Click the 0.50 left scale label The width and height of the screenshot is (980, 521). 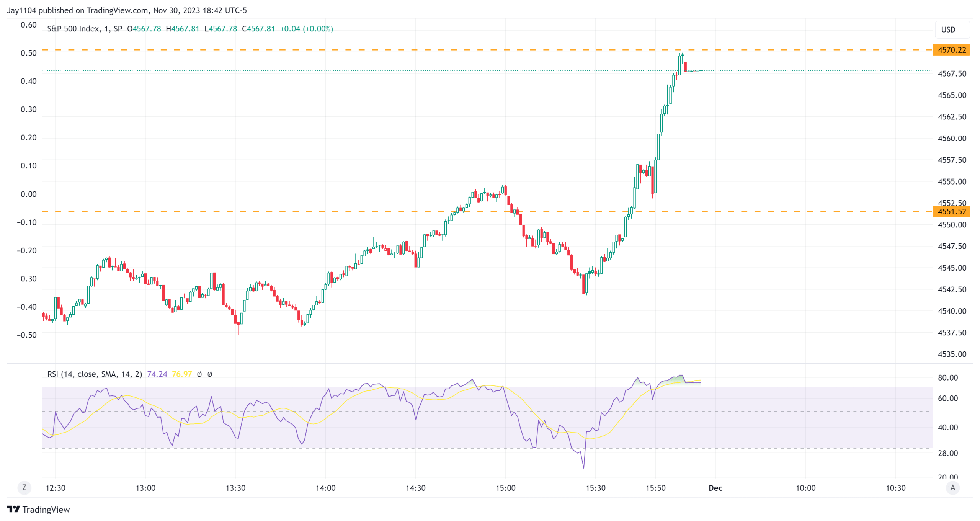pyautogui.click(x=29, y=53)
